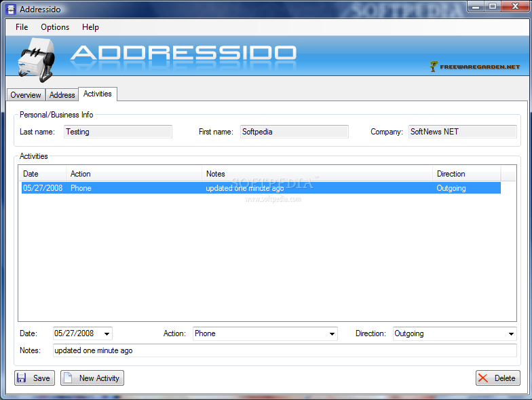Expand the Action dropdown arrow
Image resolution: width=532 pixels, height=400 pixels.
(332, 334)
